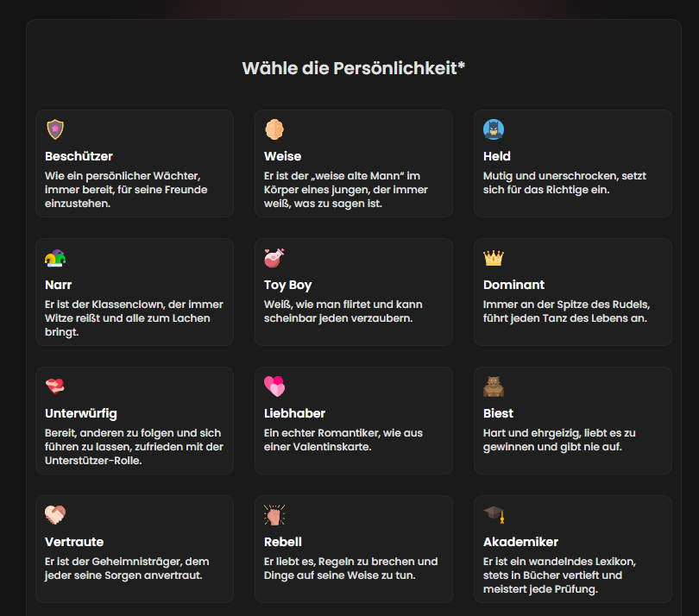Click the raised hand icon on Rebell card
The image size is (699, 616).
[x=274, y=515]
